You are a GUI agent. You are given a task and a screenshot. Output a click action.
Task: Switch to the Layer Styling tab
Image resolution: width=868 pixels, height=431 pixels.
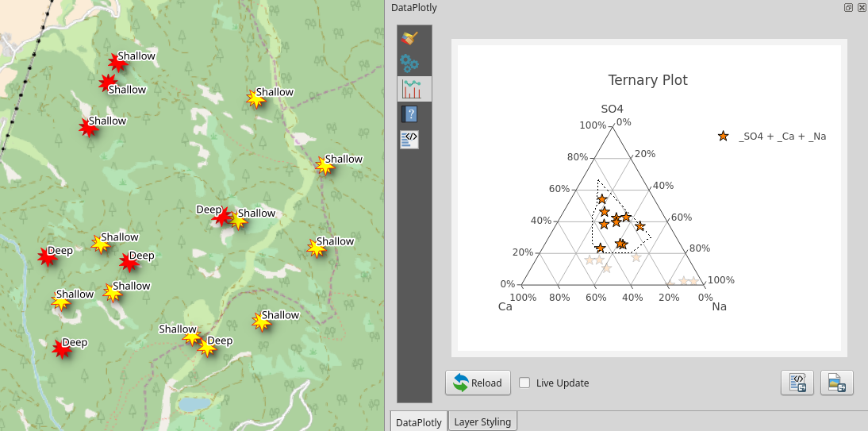[x=483, y=421]
